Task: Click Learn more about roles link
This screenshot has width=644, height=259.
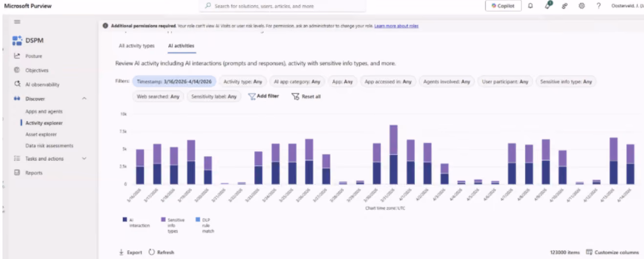Action: [x=396, y=26]
